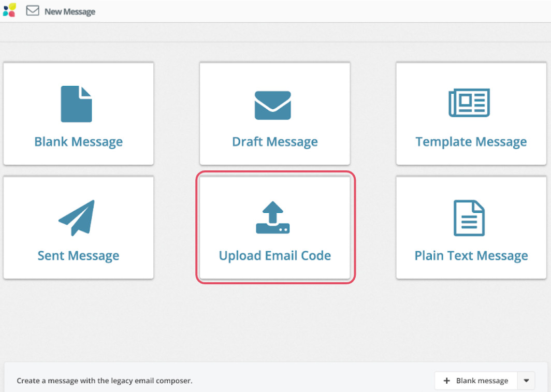This screenshot has height=392, width=551.
Task: Open the Blank Message label link
Action: point(78,141)
